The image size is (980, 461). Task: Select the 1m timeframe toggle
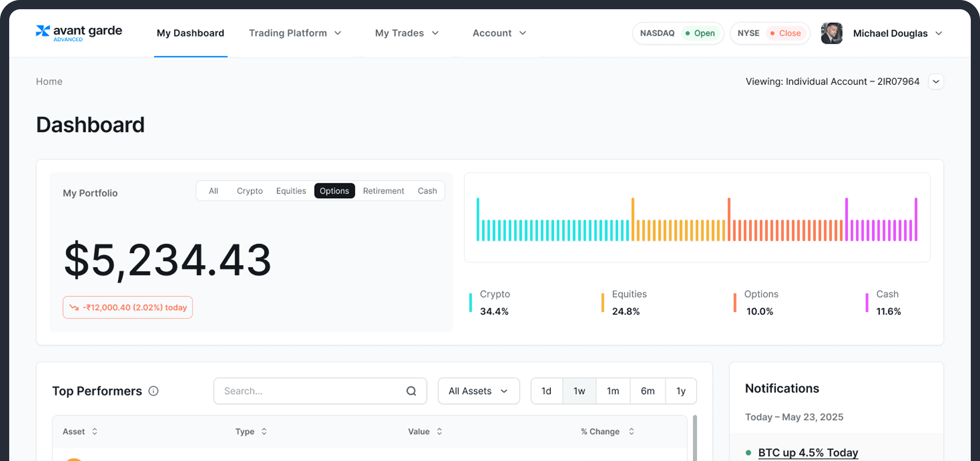[x=613, y=390]
